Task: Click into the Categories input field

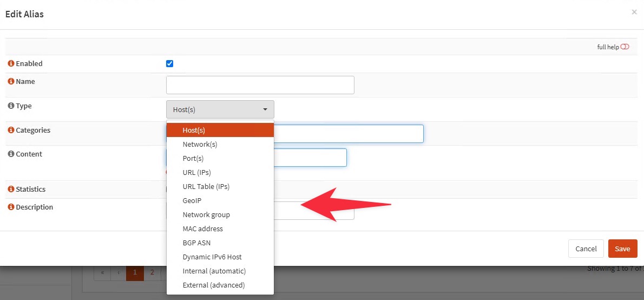Action: coord(349,134)
